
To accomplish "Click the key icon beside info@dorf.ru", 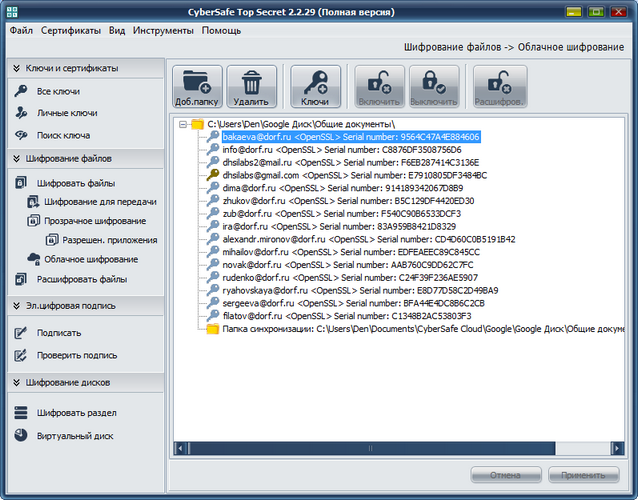I will (212, 149).
